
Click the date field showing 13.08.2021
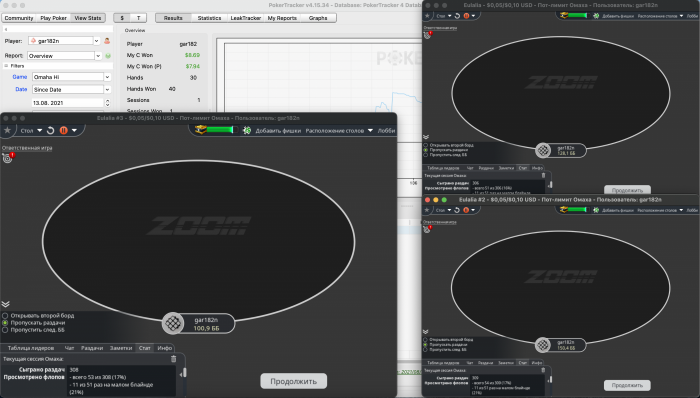pyautogui.click(x=67, y=103)
